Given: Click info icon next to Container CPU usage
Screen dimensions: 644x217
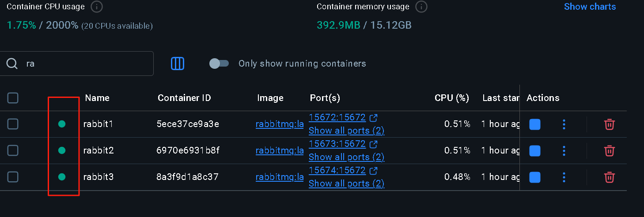Looking at the screenshot, I should [97, 7].
